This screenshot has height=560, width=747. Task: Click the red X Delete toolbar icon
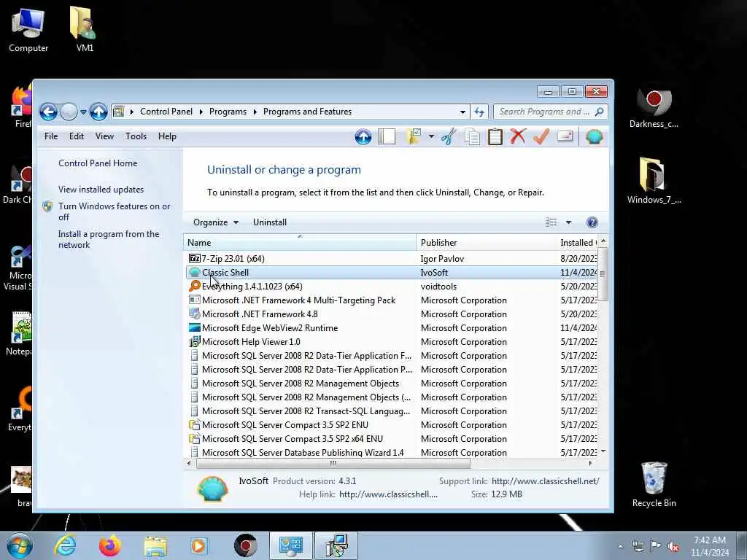click(518, 136)
